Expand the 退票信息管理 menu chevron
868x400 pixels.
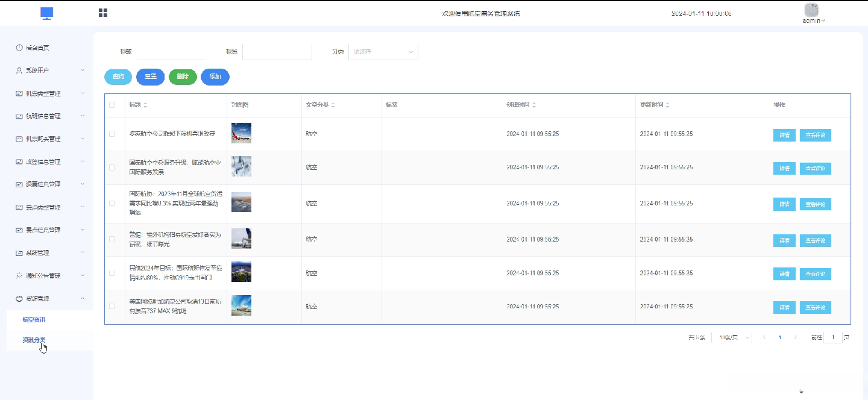[x=83, y=184]
